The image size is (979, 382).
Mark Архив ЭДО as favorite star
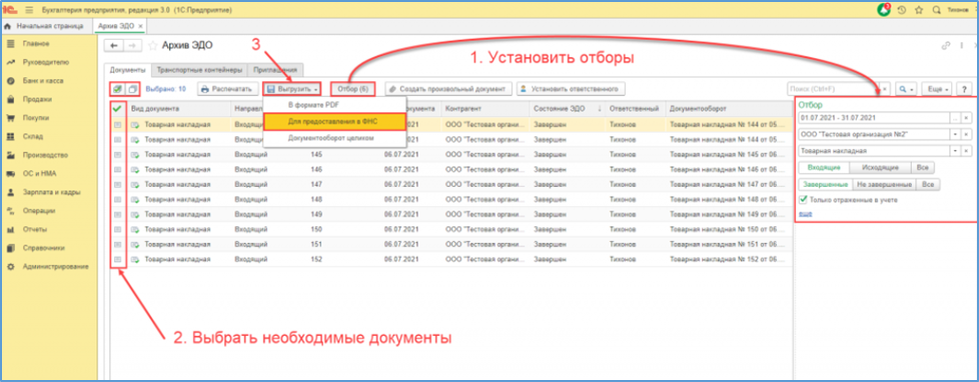[x=152, y=46]
